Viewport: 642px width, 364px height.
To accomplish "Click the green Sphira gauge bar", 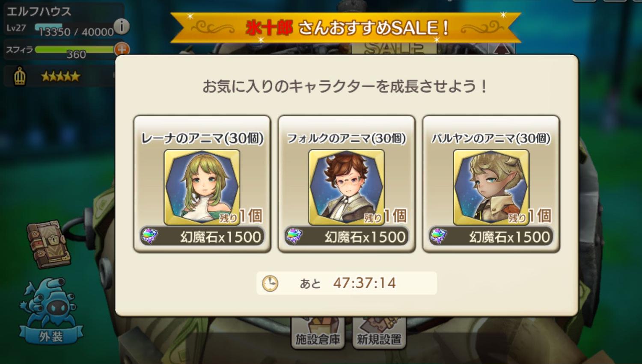I will [x=75, y=49].
